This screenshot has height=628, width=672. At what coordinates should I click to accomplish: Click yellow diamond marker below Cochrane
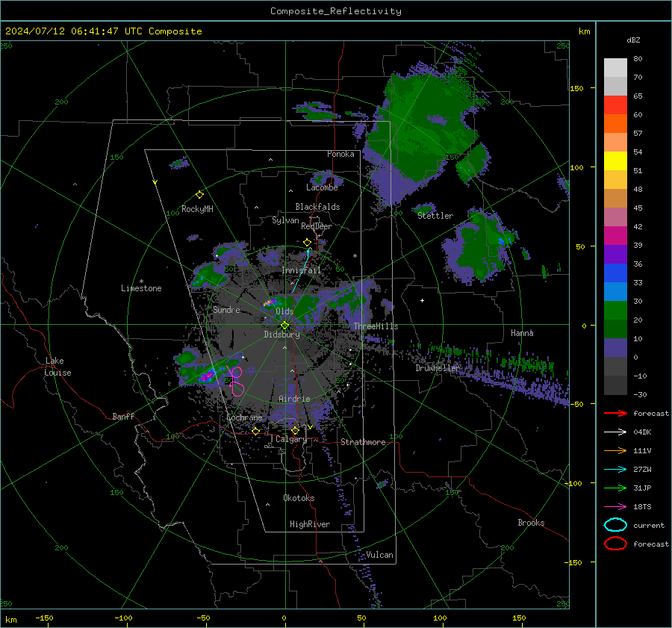pyautogui.click(x=256, y=431)
